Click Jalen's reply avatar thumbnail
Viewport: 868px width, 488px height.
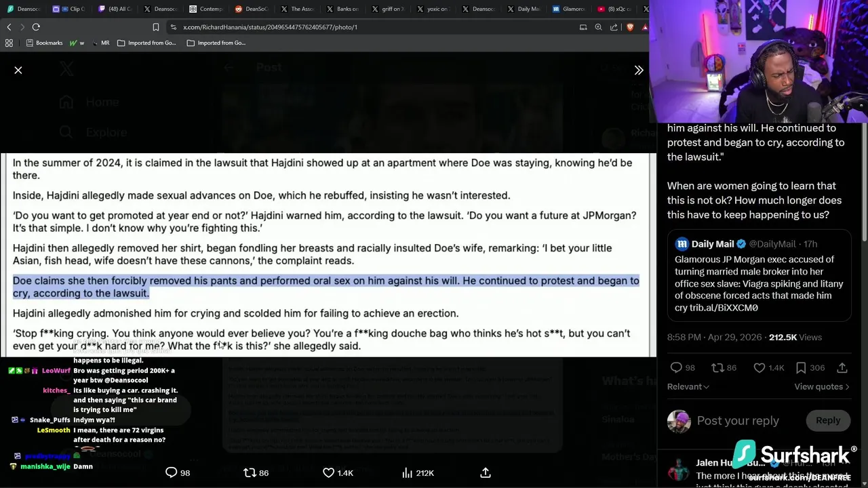point(678,470)
